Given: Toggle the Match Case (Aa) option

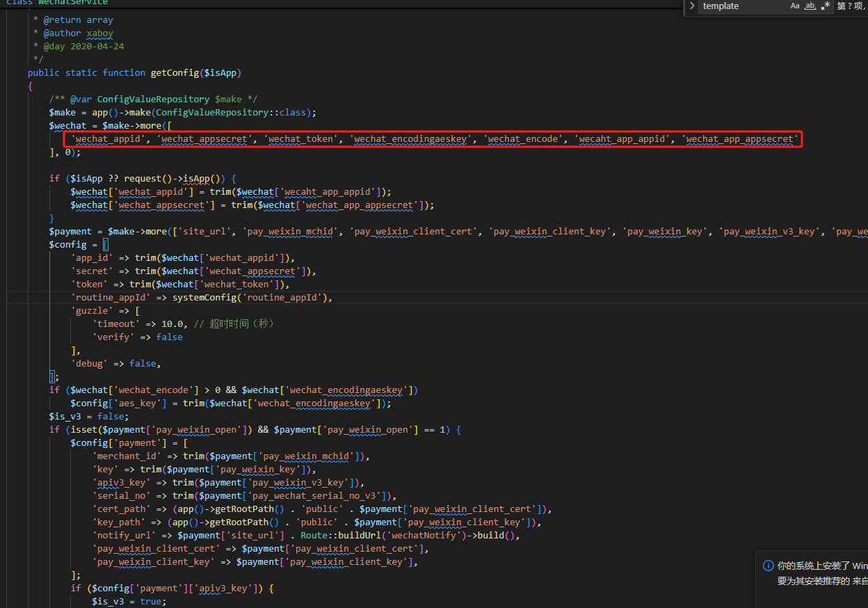Looking at the screenshot, I should point(795,6).
